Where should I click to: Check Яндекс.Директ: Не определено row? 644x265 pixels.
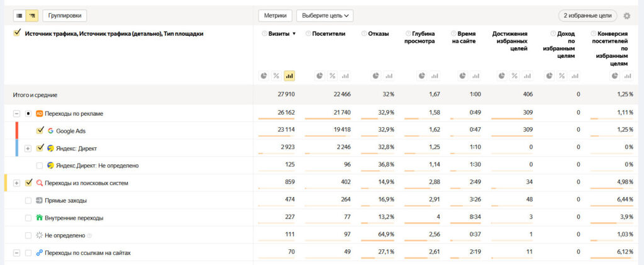click(40, 166)
